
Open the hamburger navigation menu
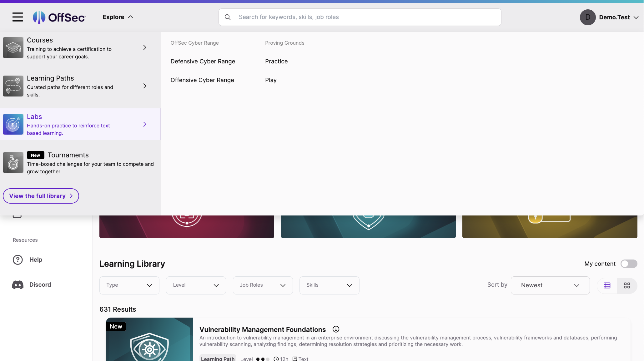17,17
